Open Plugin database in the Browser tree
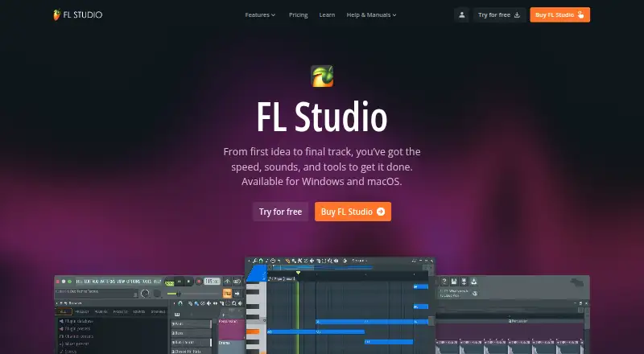The height and width of the screenshot is (354, 644). click(x=76, y=321)
